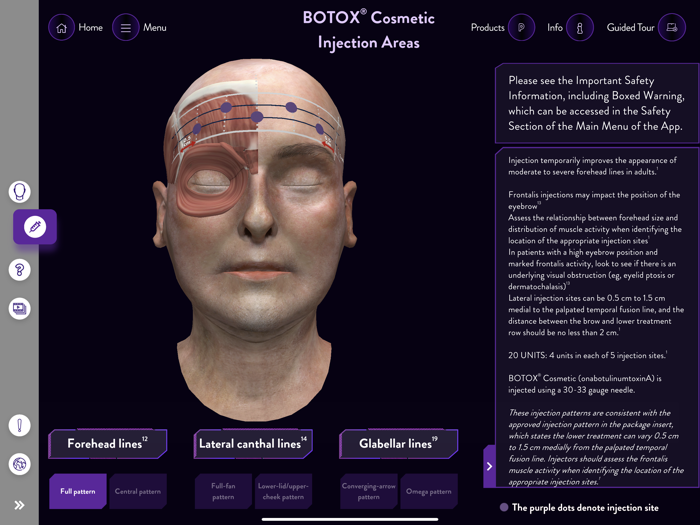
Task: Start the Guided Tour icon
Action: 671,28
